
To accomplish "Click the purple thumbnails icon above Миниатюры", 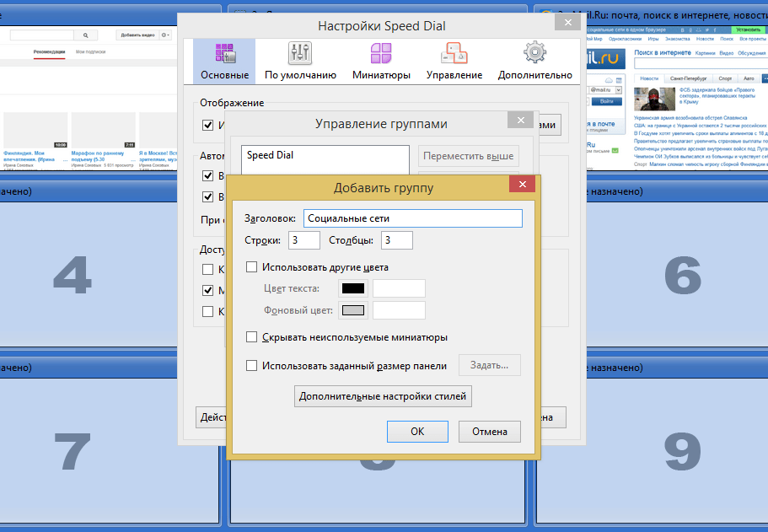I will [381, 53].
